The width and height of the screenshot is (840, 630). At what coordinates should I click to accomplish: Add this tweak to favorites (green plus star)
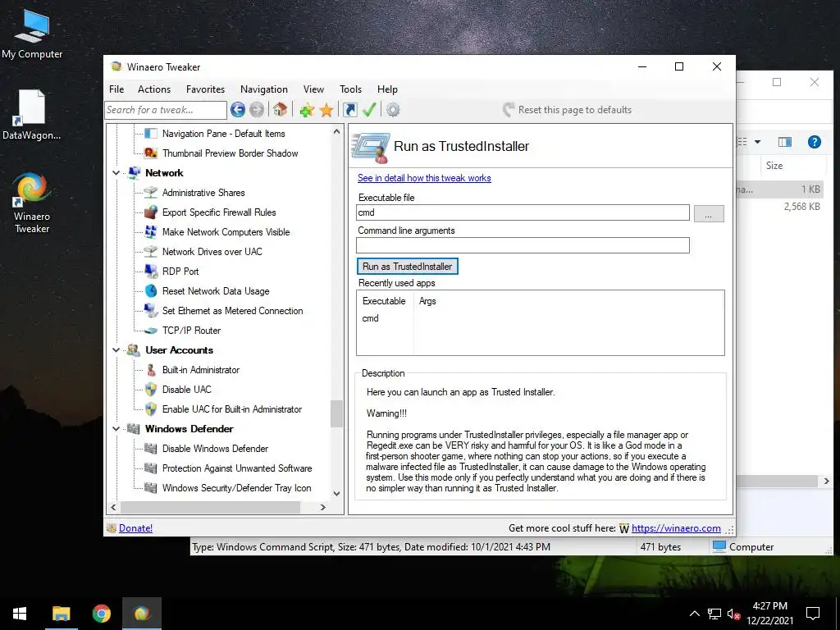[x=307, y=110]
